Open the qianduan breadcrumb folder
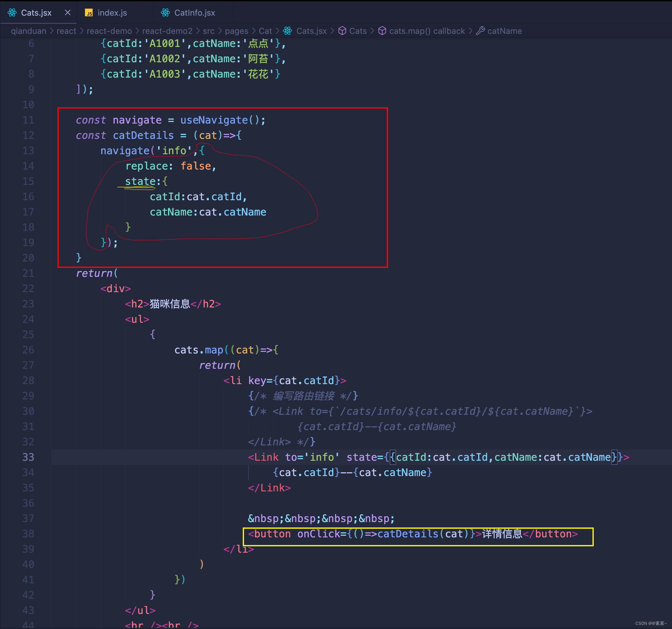The height and width of the screenshot is (629, 672). click(x=28, y=31)
